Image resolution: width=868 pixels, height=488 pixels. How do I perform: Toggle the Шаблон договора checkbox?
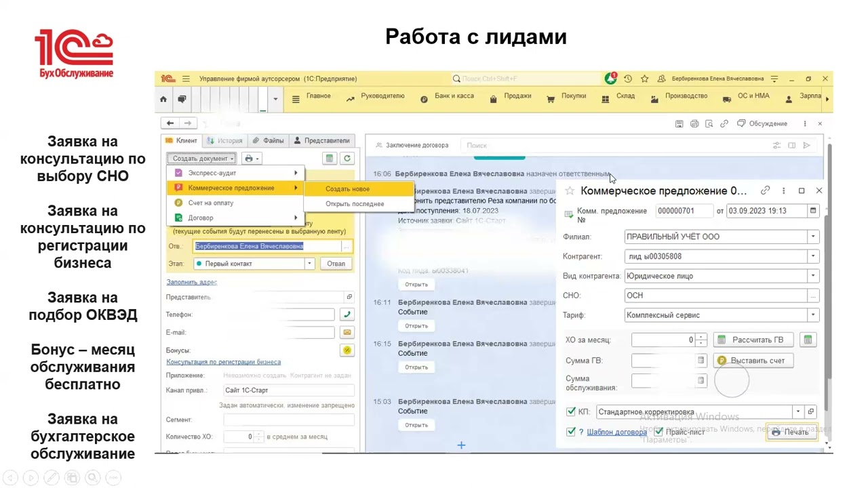[x=570, y=432]
